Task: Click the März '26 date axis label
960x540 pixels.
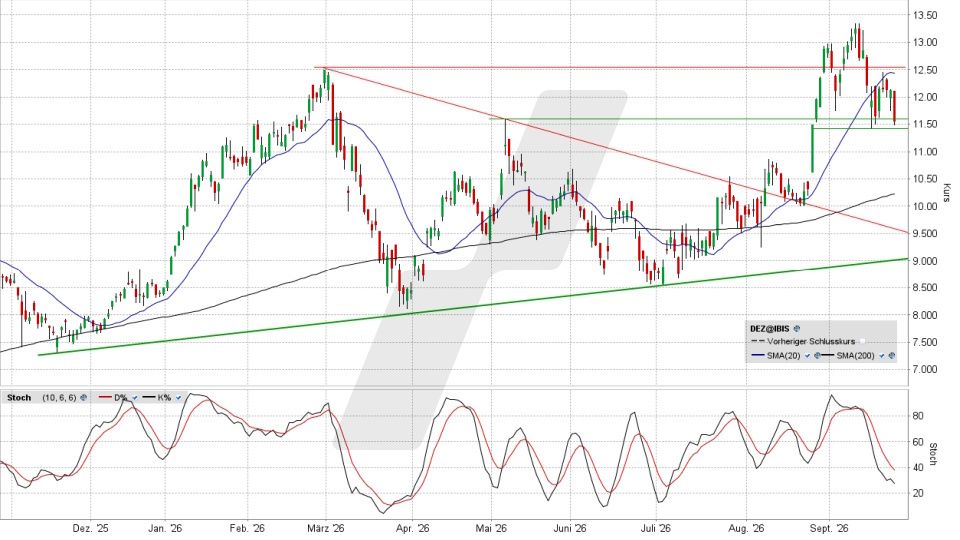Action: point(326,527)
